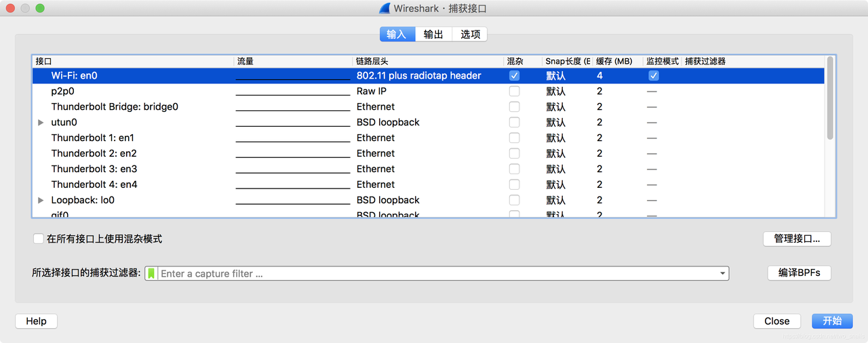Open the capture filter dropdown arrow
The height and width of the screenshot is (343, 868).
(x=722, y=274)
